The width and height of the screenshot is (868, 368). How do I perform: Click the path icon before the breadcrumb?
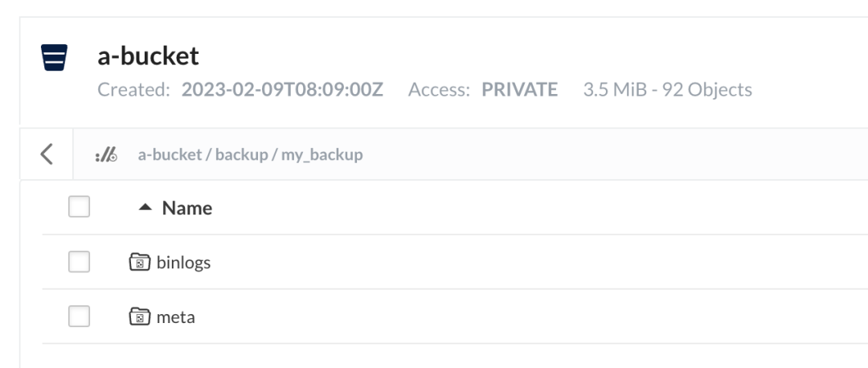click(x=105, y=155)
